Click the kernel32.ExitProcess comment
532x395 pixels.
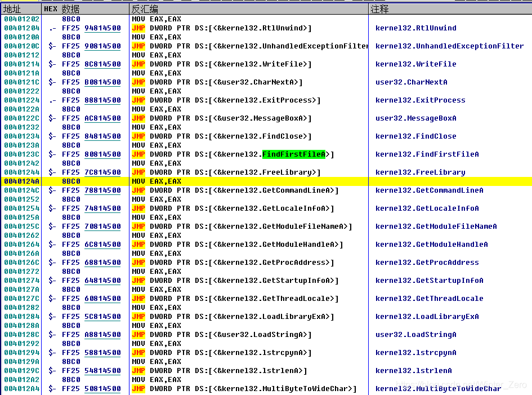click(x=420, y=100)
